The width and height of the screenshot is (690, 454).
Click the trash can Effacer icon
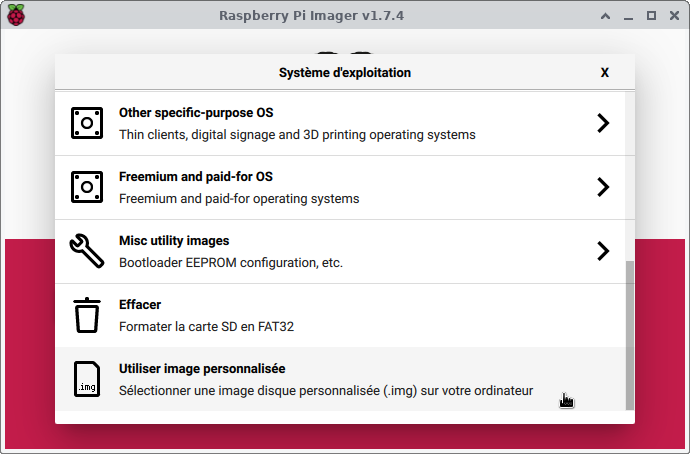click(x=87, y=315)
